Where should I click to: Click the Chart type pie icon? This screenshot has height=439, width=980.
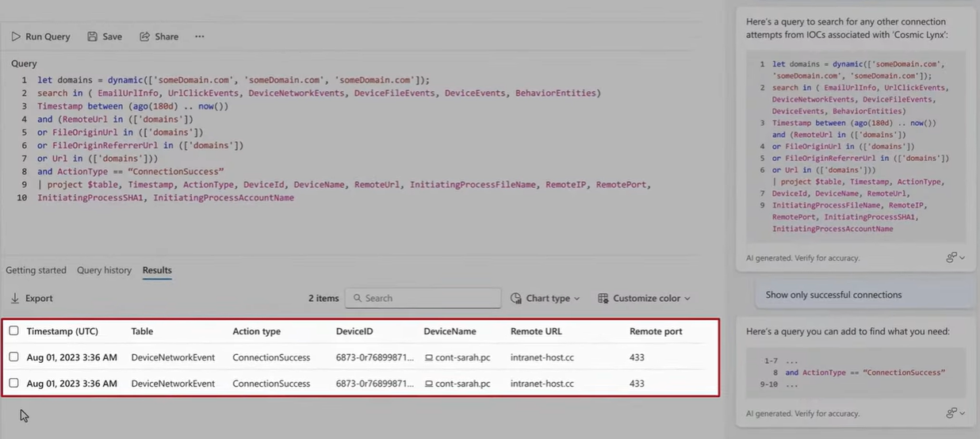516,299
